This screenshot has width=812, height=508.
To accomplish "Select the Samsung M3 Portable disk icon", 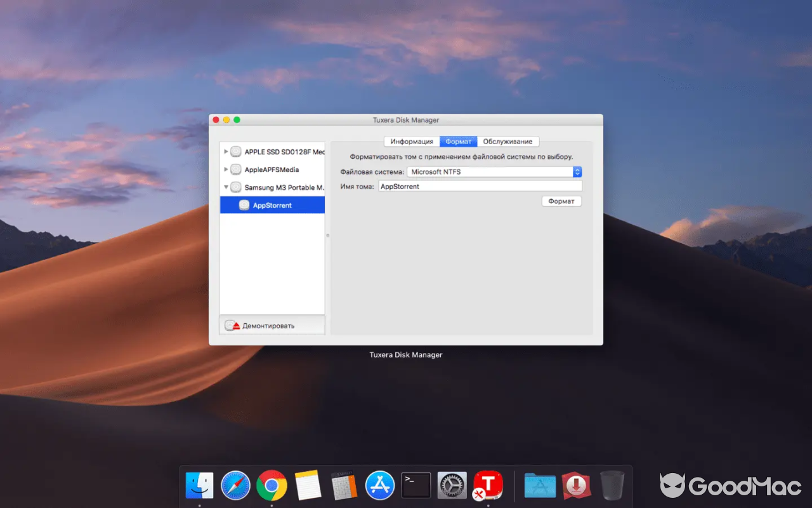I will coord(235,187).
